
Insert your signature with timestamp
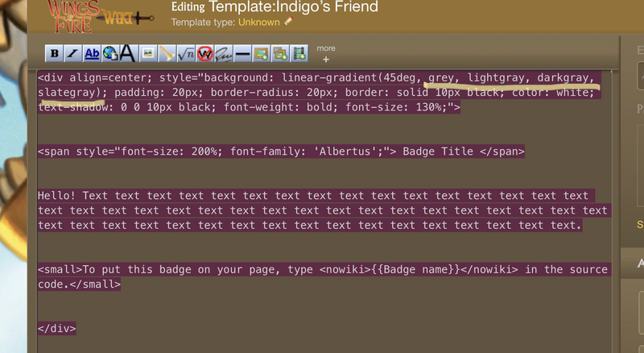click(223, 54)
